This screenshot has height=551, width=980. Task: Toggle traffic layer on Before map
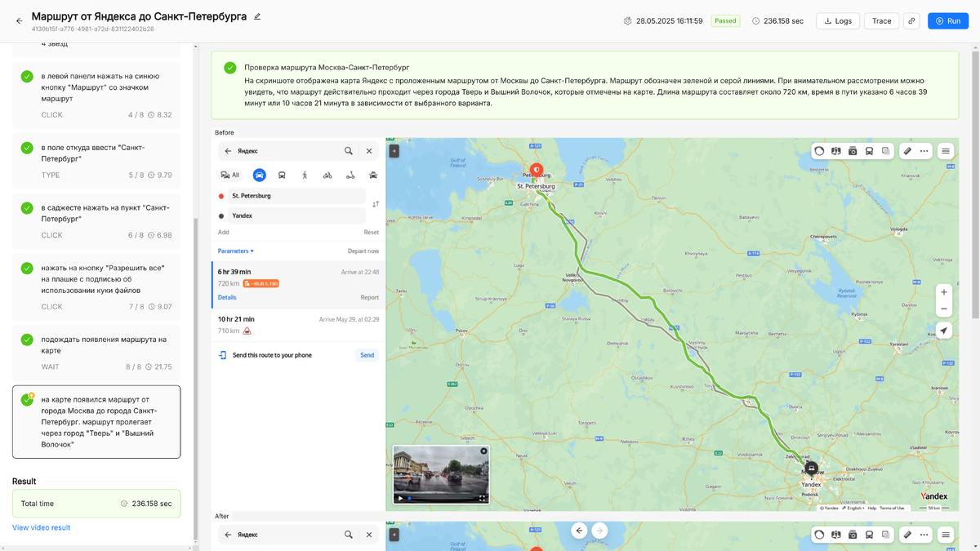819,151
